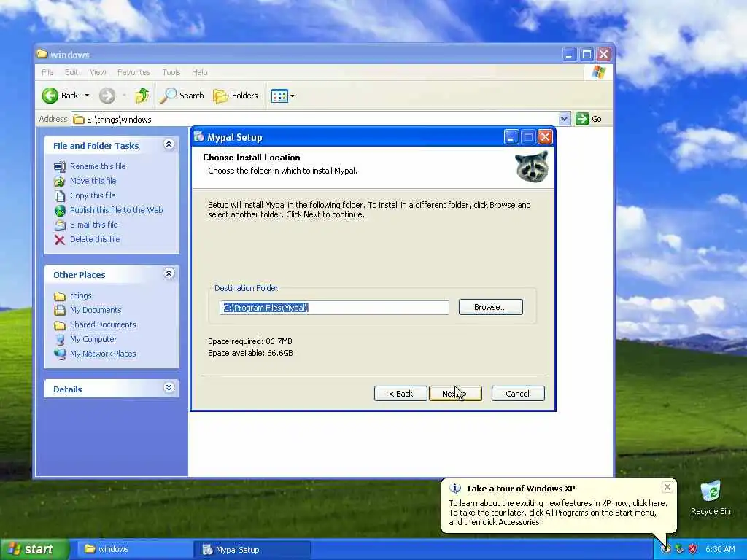Screen dimensions: 747x560
Task: Open Help menu in windows Explorer
Action: coord(200,72)
